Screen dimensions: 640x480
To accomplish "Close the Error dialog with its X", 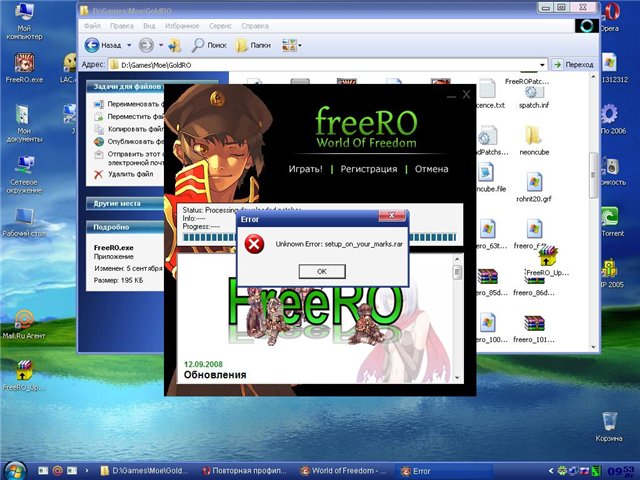I will 391,216.
